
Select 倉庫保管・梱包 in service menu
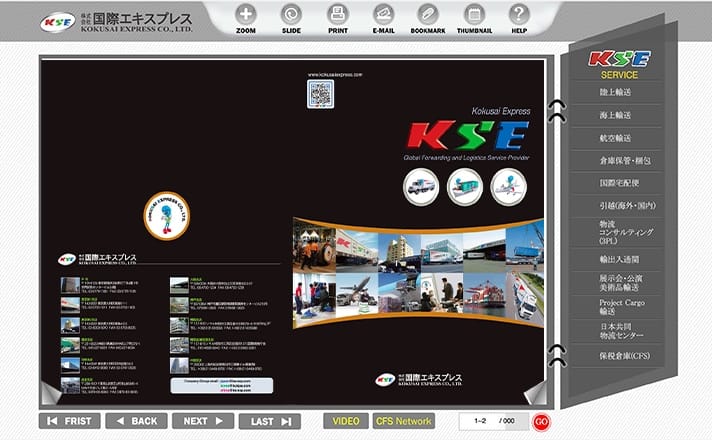coord(625,161)
